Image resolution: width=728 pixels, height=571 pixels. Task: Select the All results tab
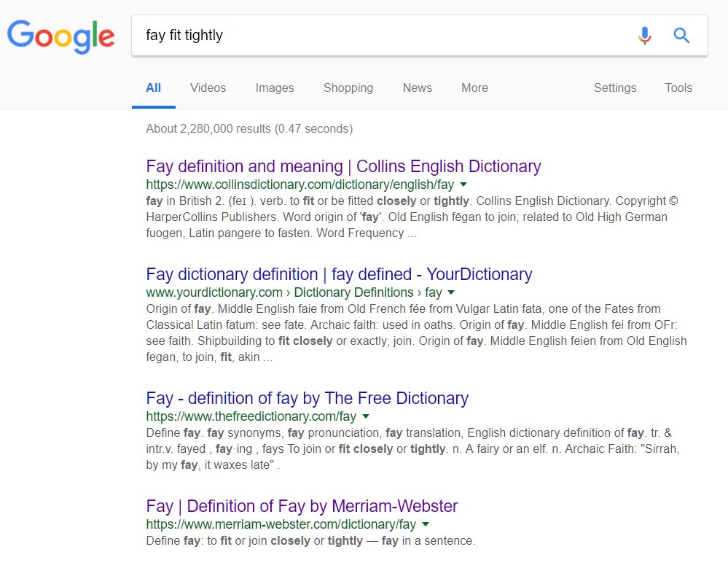[153, 88]
